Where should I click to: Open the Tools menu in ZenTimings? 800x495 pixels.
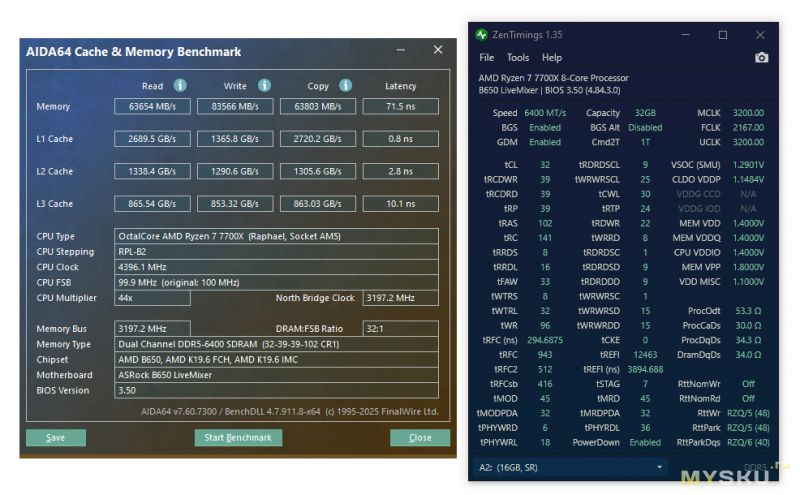[518, 58]
